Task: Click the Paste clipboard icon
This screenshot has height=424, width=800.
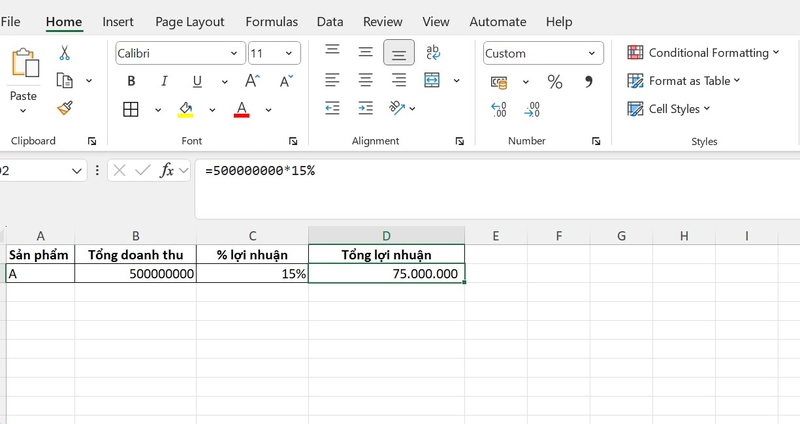Action: (x=25, y=63)
